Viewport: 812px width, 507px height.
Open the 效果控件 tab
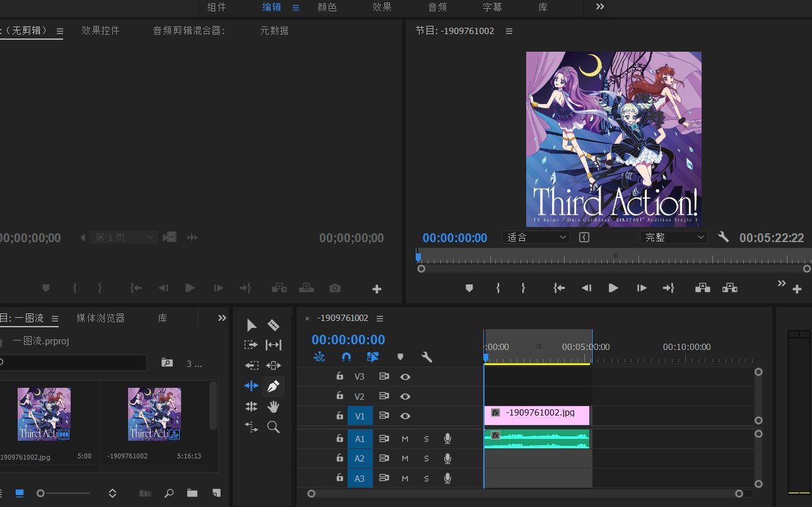(100, 30)
